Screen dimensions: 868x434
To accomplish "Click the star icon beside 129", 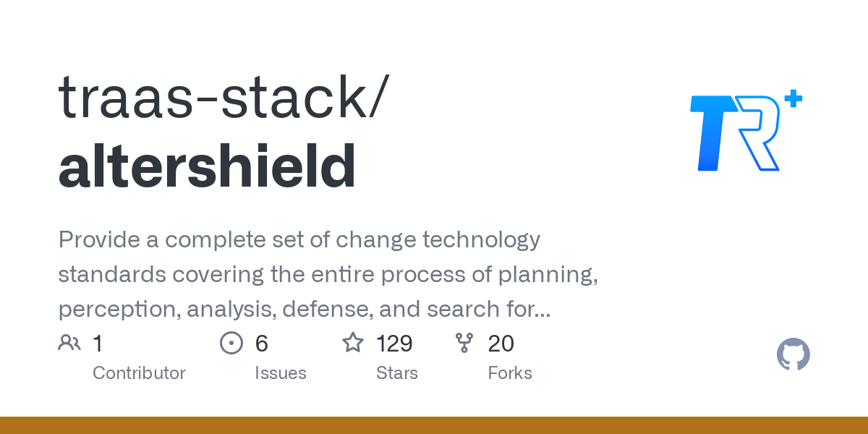I will click(353, 343).
